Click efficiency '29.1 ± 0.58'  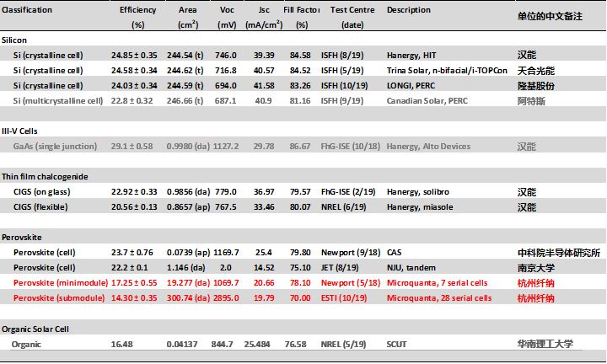pos(132,147)
